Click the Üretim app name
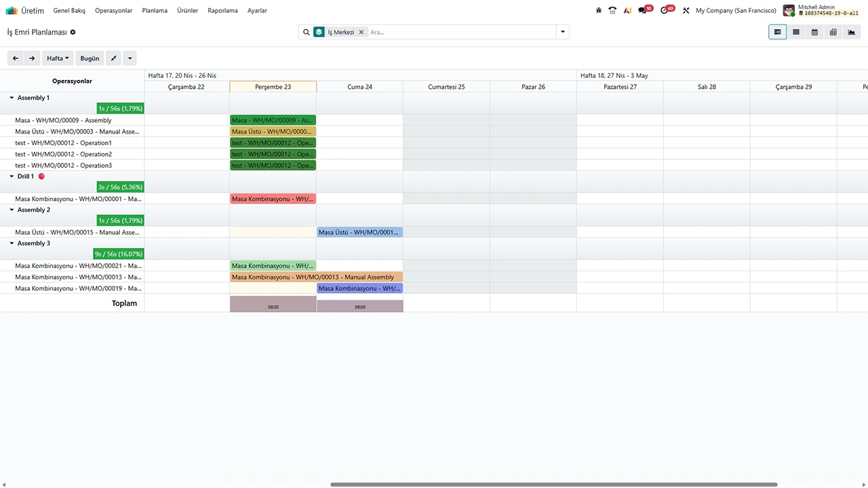Viewport: 868px width, 488px height. click(x=33, y=10)
